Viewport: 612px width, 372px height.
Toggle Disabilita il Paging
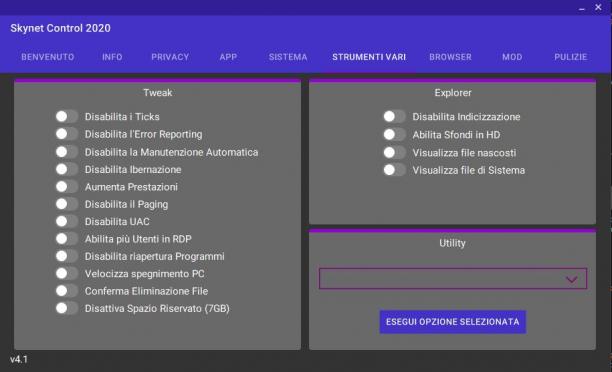click(x=66, y=204)
